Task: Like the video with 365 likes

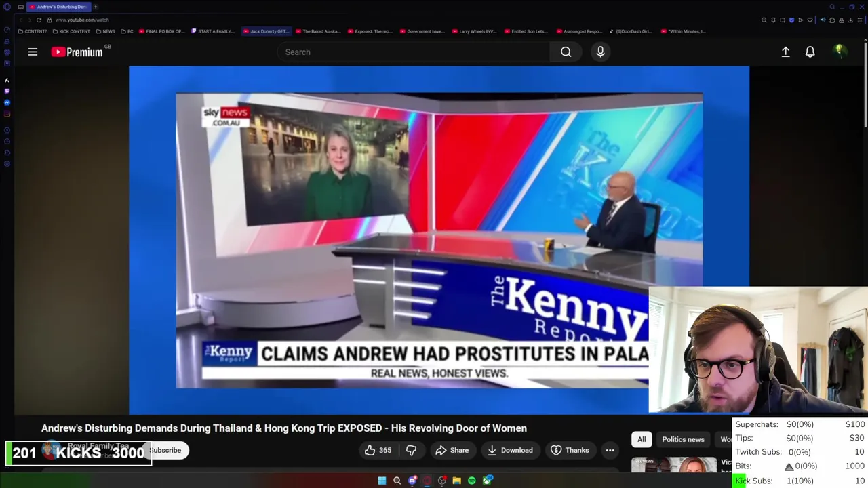Action: 378,450
